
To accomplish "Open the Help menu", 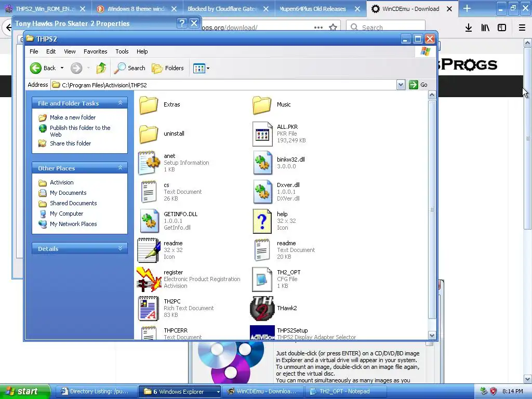I will pyautogui.click(x=142, y=51).
